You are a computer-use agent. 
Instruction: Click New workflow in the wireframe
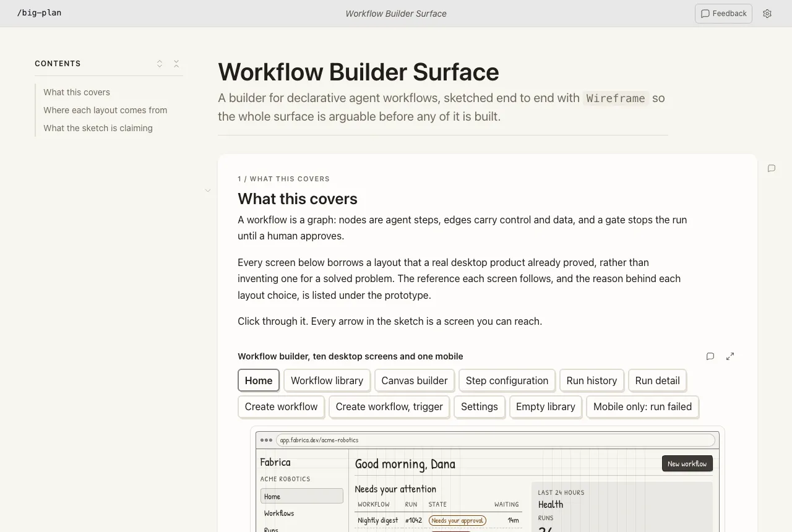(x=687, y=463)
